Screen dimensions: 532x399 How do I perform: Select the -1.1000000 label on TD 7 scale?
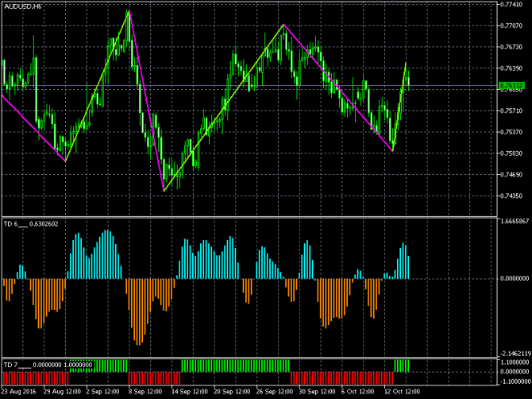(515, 382)
